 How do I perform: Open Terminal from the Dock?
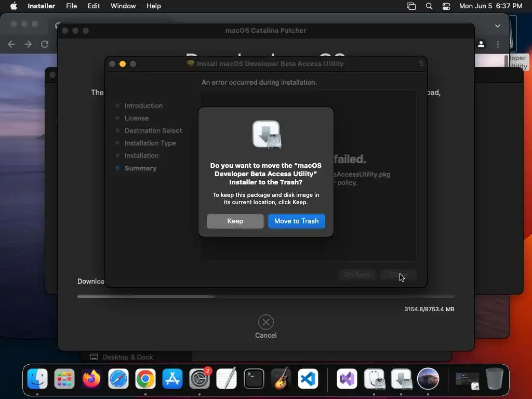click(254, 379)
